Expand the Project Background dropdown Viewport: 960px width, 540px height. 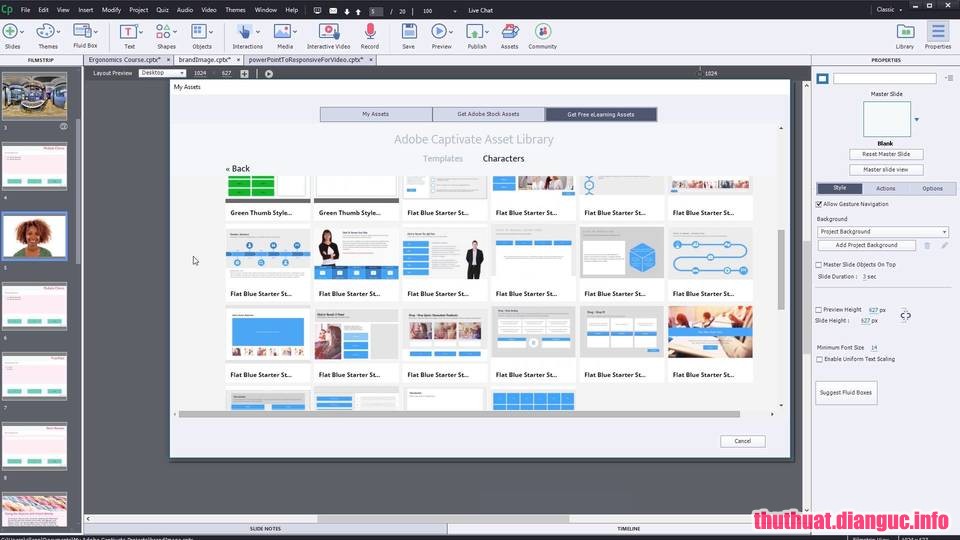[x=883, y=231]
